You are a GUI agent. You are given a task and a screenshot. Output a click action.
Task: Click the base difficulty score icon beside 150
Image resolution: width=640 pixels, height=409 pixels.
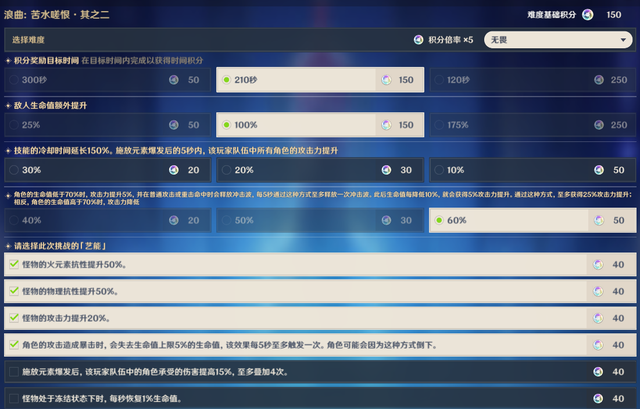click(587, 14)
